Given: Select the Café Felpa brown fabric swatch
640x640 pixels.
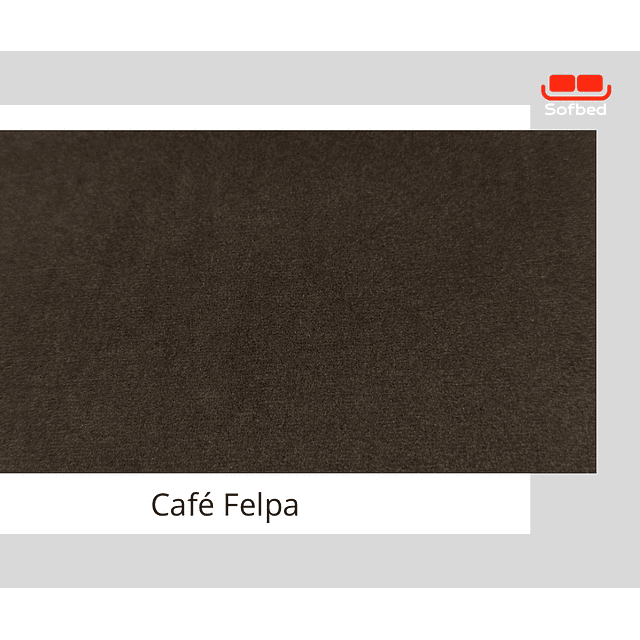Looking at the screenshot, I should click(x=298, y=302).
